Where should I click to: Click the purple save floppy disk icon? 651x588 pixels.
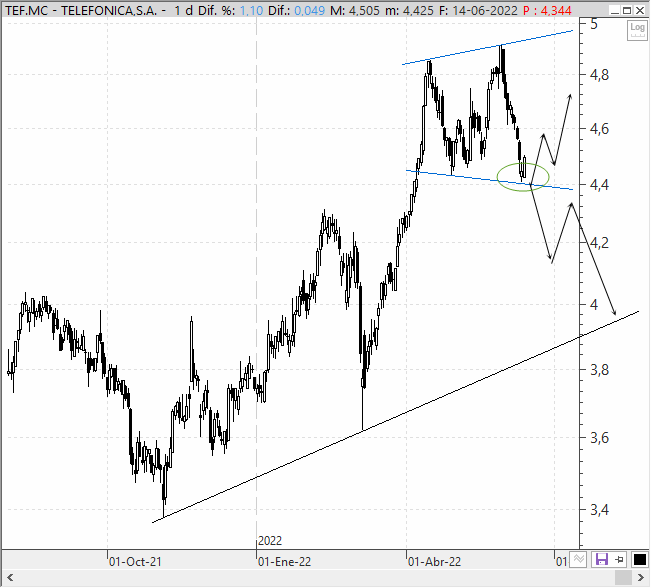[601, 560]
